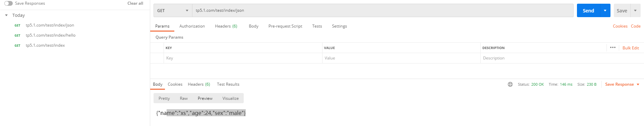Switch to the Authorization tab
Screen dimensions: 644x126
[192, 26]
